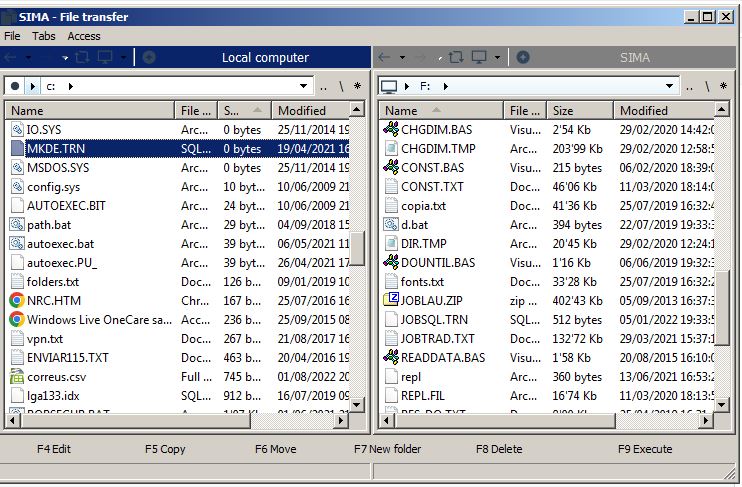Click the round plus icon beside the SIMA title
The width and height of the screenshot is (742, 487).
(x=523, y=58)
